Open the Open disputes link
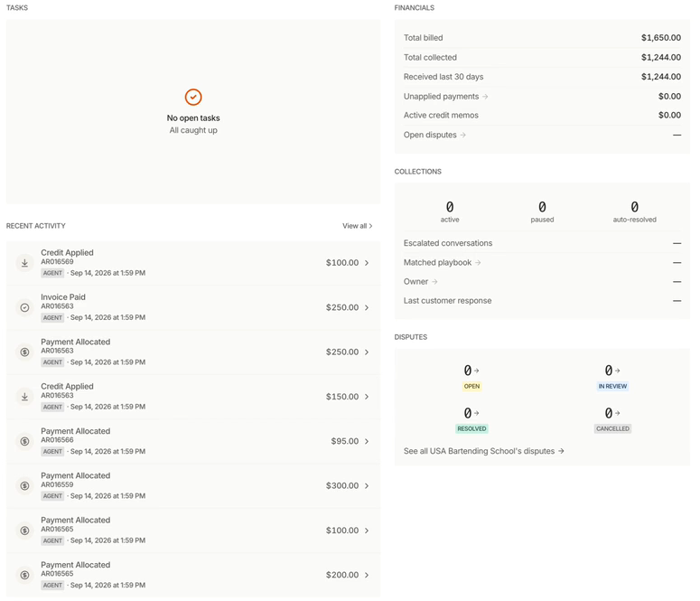Image resolution: width=700 pixels, height=601 pixels. coord(434,135)
